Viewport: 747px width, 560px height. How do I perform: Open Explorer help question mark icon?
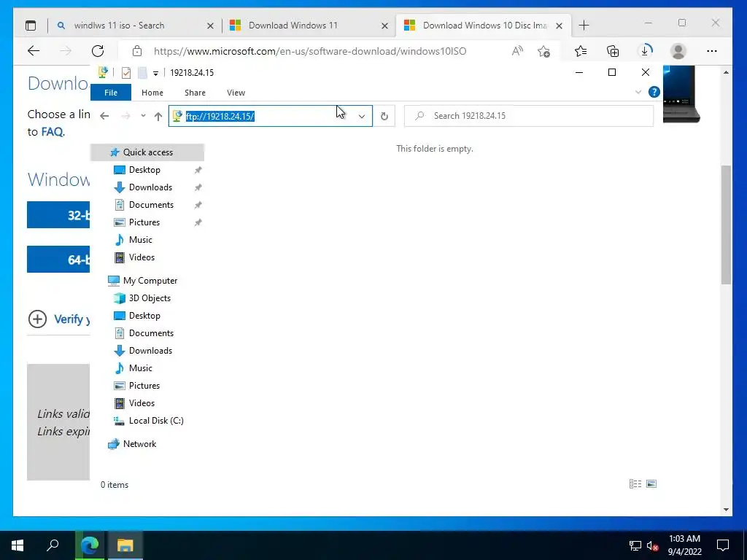pos(654,92)
